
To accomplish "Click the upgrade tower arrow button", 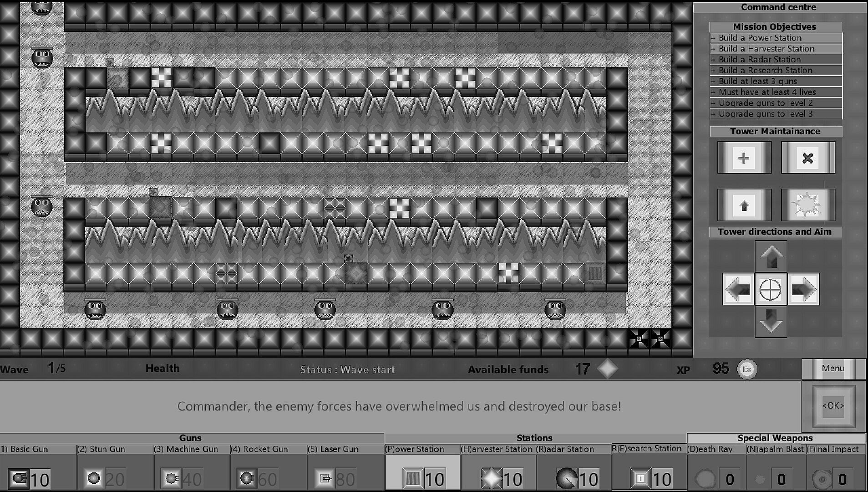I will point(744,205).
